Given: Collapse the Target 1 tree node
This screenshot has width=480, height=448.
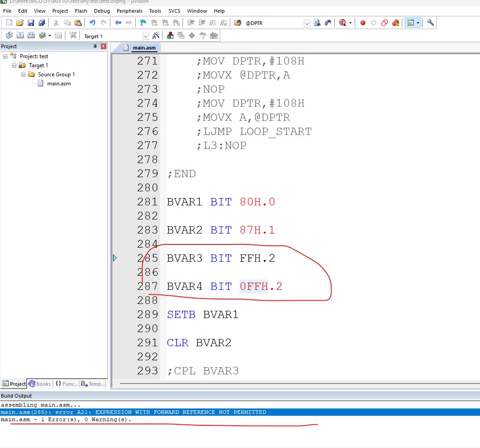Looking at the screenshot, I should click(15, 65).
